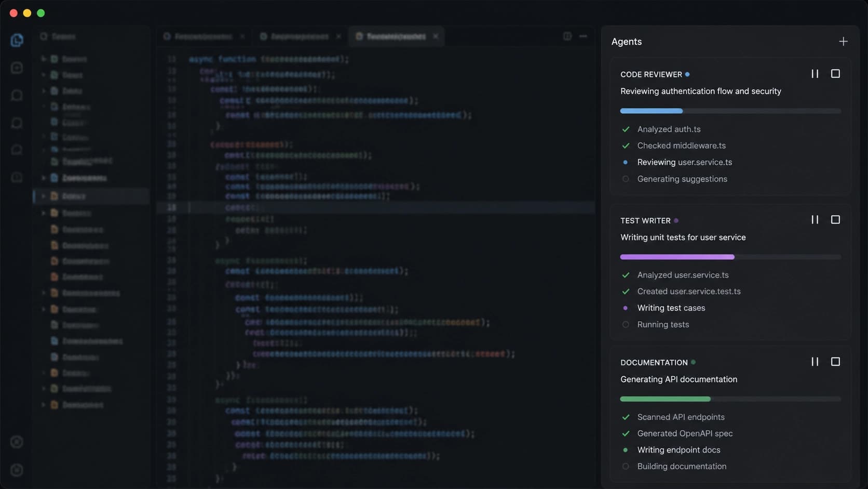The image size is (868, 489).
Task: Open the editor's more actions ellipsis menu
Action: (x=583, y=36)
